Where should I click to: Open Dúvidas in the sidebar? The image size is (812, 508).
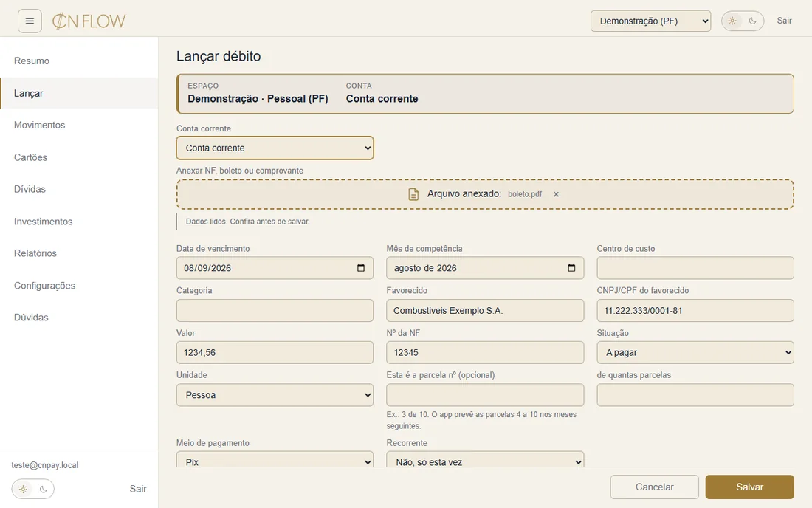79,317
